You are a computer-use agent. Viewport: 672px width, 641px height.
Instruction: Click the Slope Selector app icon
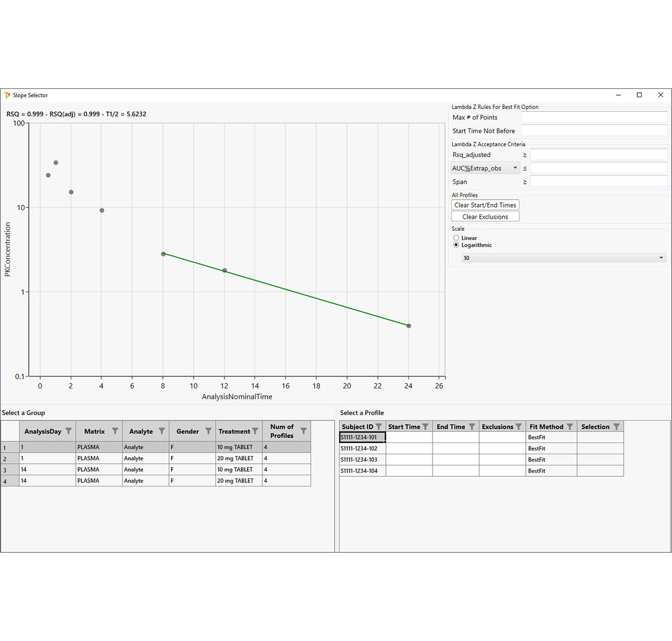(x=7, y=95)
